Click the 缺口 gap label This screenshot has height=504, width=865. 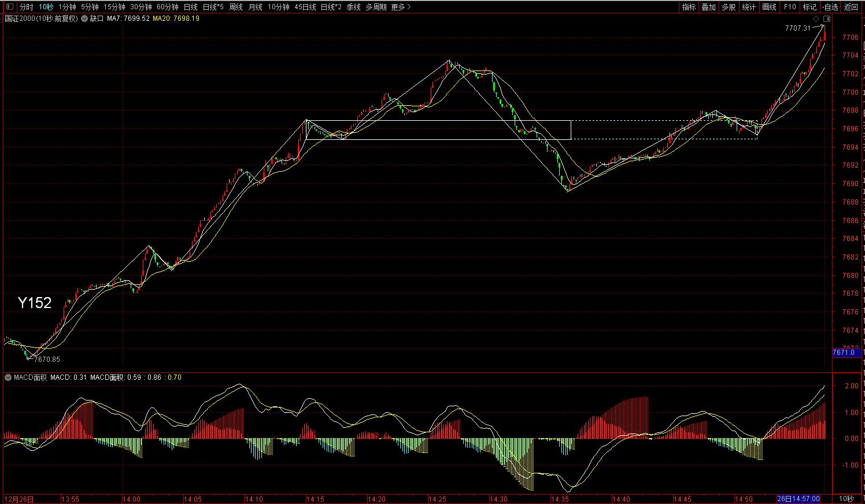pyautogui.click(x=97, y=18)
